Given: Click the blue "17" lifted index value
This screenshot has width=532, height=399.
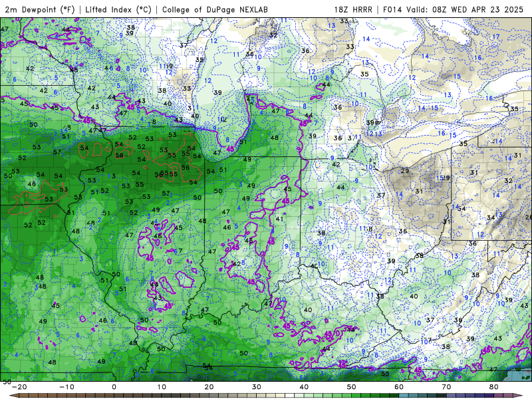Looking at the screenshot, I should [x=496, y=37].
